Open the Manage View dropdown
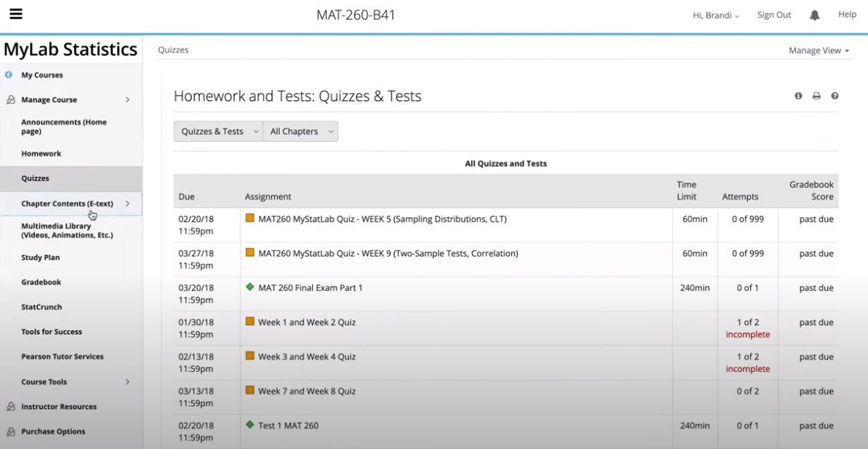The height and width of the screenshot is (449, 868). pyautogui.click(x=819, y=50)
